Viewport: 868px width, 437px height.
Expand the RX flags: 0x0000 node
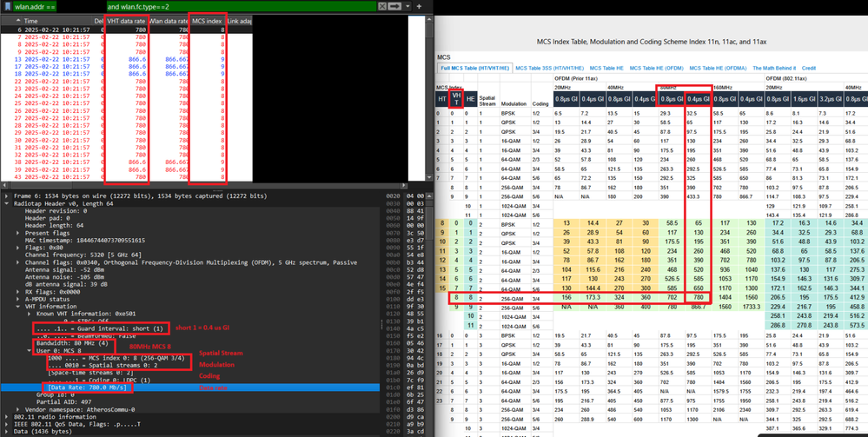pyautogui.click(x=19, y=291)
